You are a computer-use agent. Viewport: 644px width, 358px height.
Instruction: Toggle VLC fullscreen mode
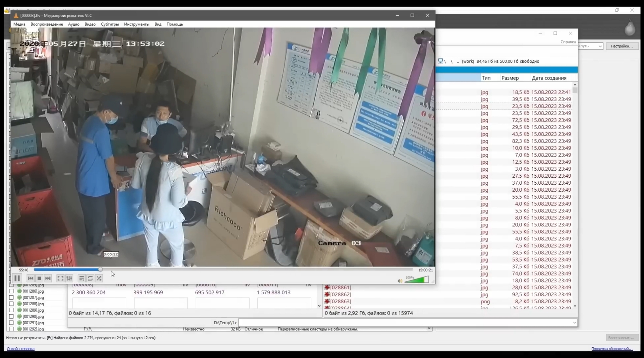(60, 278)
